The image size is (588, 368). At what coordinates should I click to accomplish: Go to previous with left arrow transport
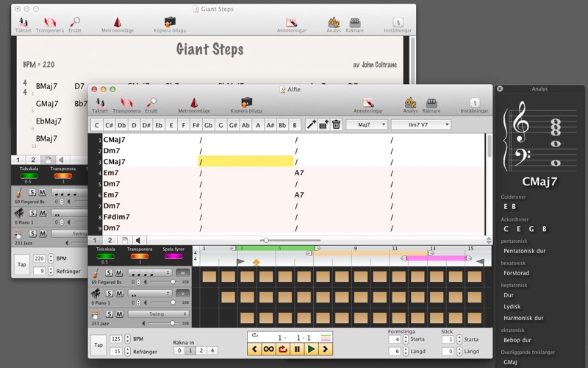[254, 349]
